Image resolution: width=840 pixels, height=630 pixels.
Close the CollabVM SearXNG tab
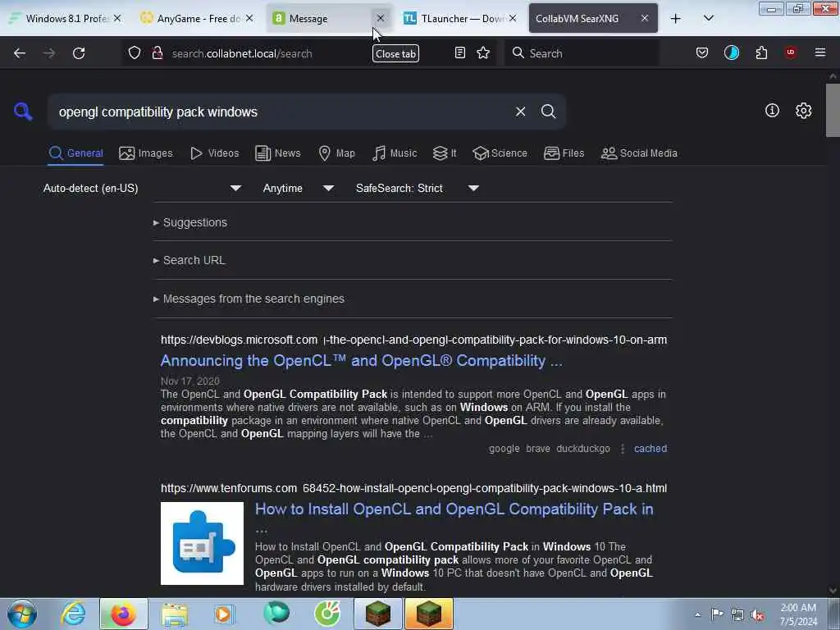coord(645,18)
